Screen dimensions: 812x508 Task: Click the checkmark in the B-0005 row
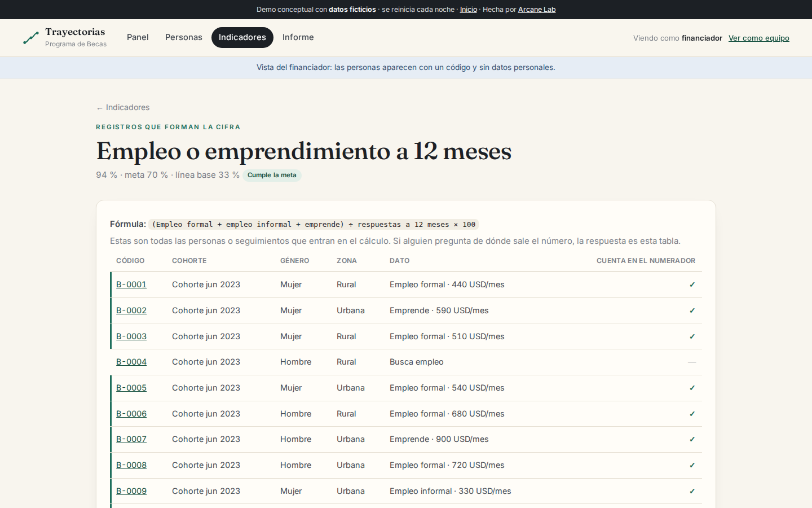[x=692, y=388]
